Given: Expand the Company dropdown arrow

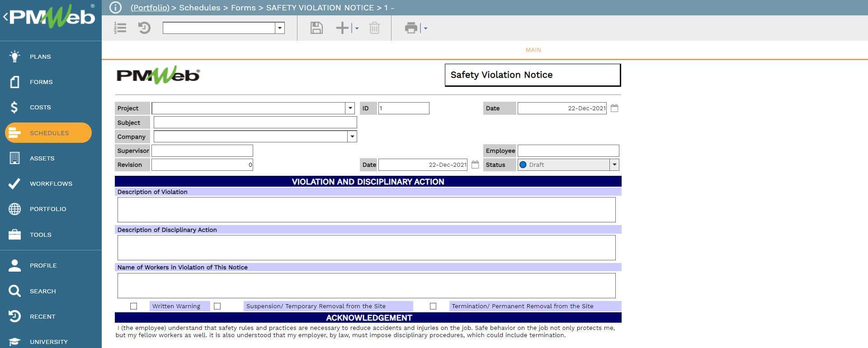Looking at the screenshot, I should (x=352, y=136).
